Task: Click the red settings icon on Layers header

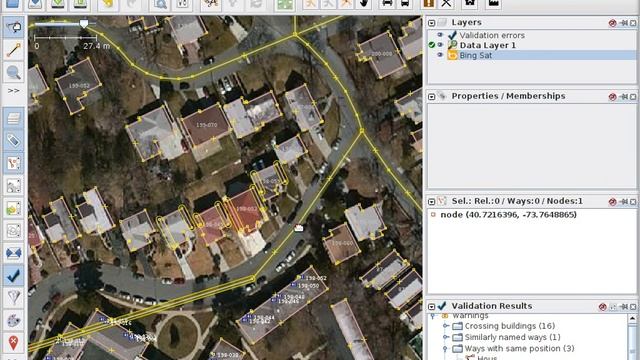Action: [x=612, y=23]
